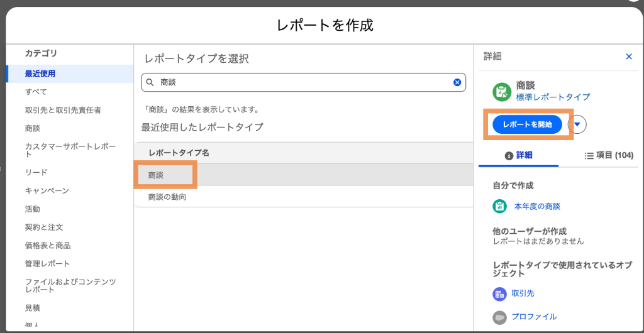Select the 最近使用 category

70,74
